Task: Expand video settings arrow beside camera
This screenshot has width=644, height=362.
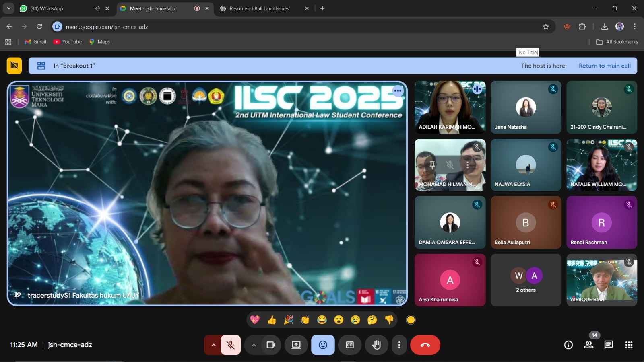Action: (254, 345)
